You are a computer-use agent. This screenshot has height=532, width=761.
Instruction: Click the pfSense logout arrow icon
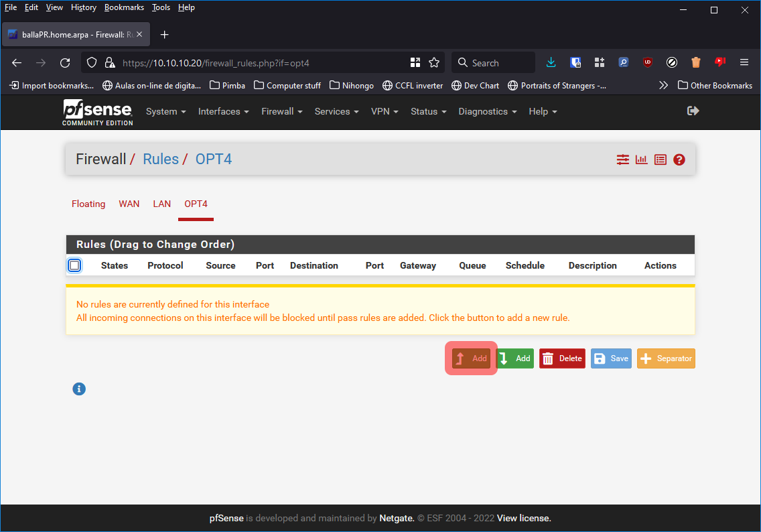[x=693, y=111]
